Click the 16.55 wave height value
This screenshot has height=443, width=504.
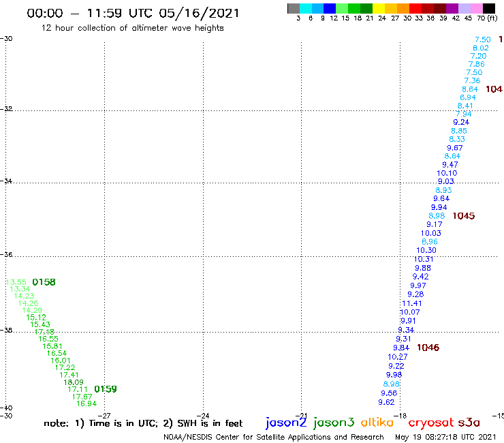(48, 339)
